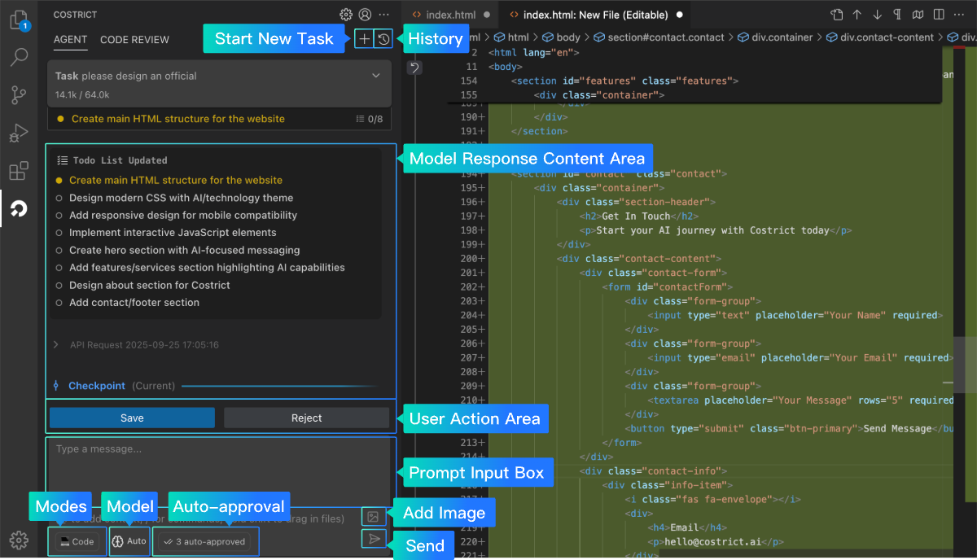977x560 pixels.
Task: Open the task History icon
Action: pyautogui.click(x=383, y=38)
